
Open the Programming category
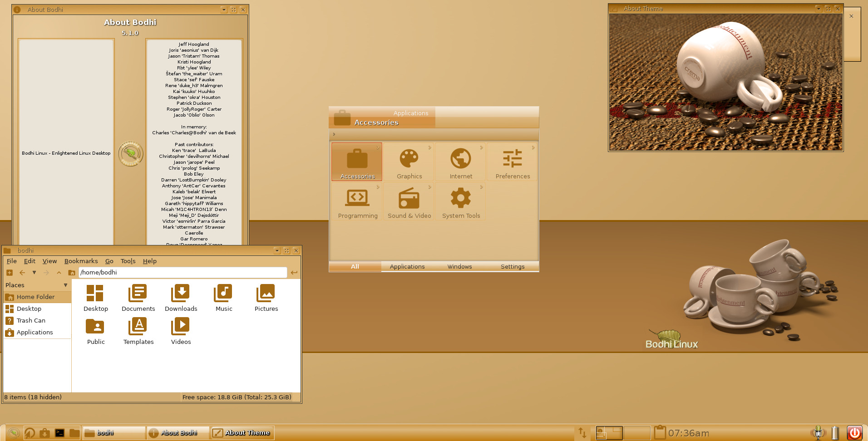pyautogui.click(x=357, y=202)
